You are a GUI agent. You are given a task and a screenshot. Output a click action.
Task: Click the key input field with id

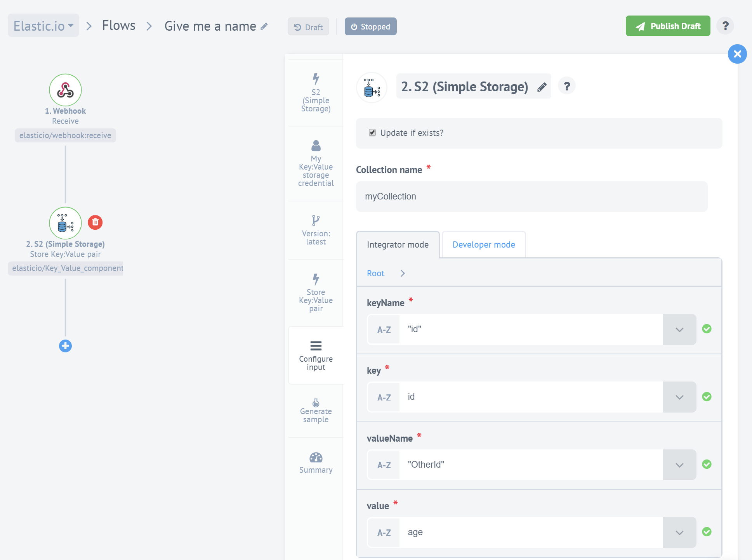(531, 397)
